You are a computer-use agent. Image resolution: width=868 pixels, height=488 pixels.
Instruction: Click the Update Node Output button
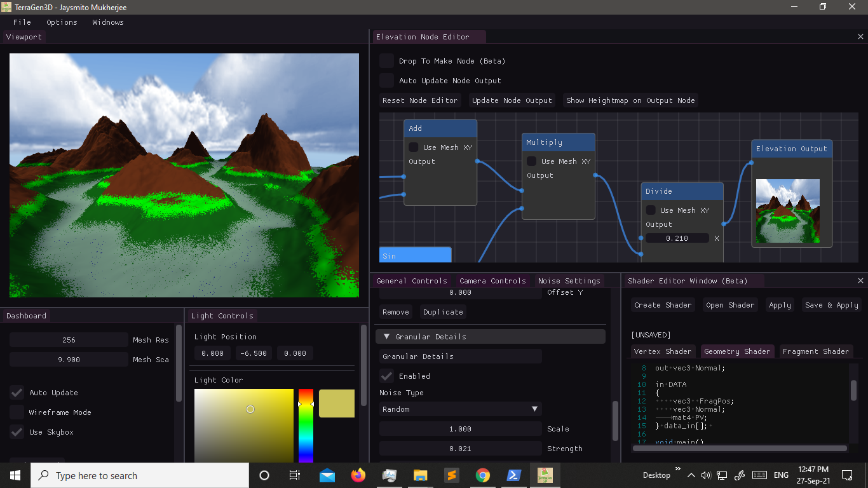(512, 100)
